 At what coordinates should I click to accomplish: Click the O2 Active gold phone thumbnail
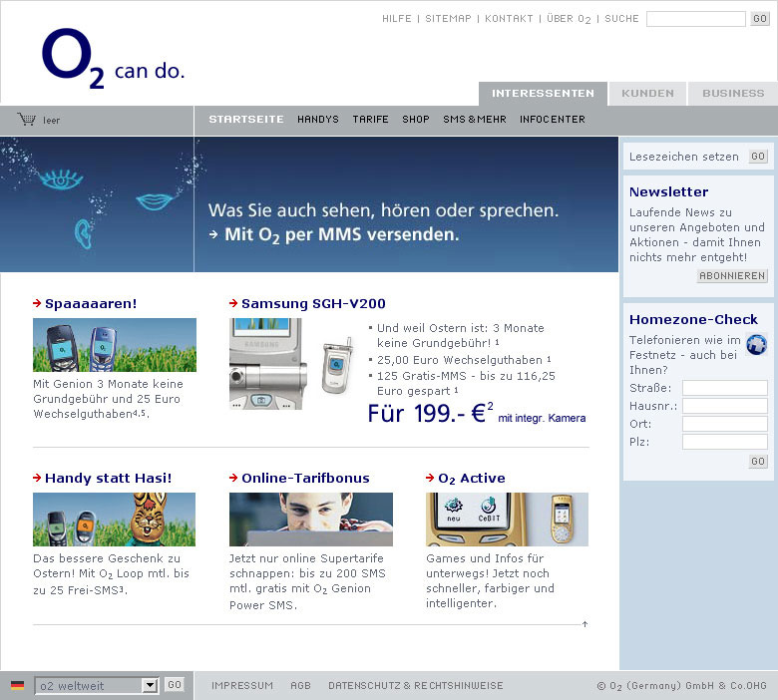pos(507,520)
